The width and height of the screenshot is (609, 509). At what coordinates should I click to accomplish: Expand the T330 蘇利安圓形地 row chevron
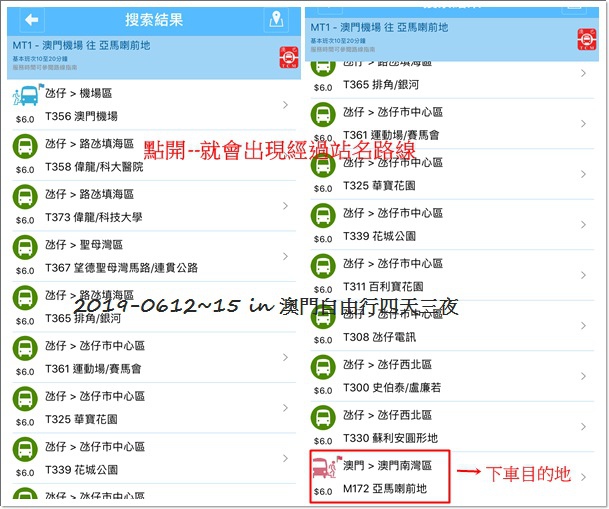583,426
